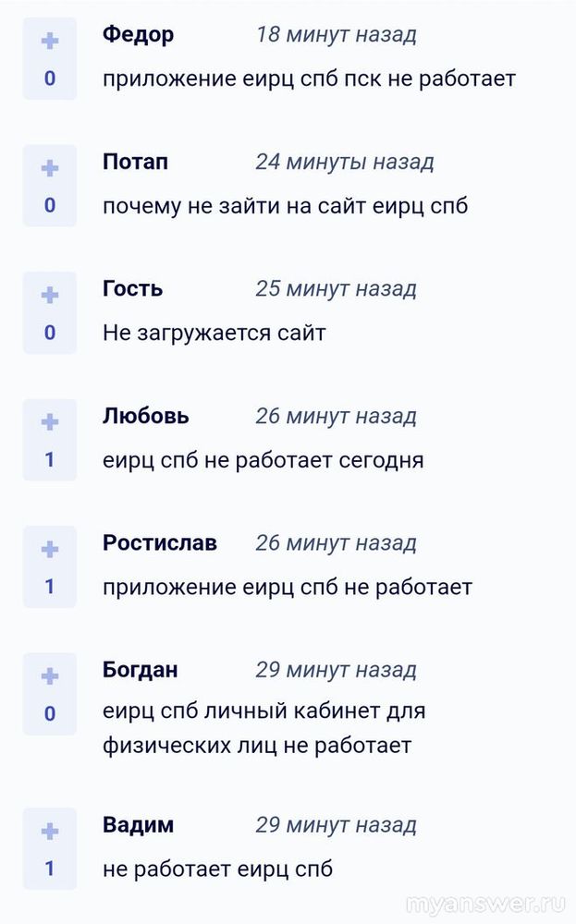Click author name Вадим
576x924 pixels.
138,824
